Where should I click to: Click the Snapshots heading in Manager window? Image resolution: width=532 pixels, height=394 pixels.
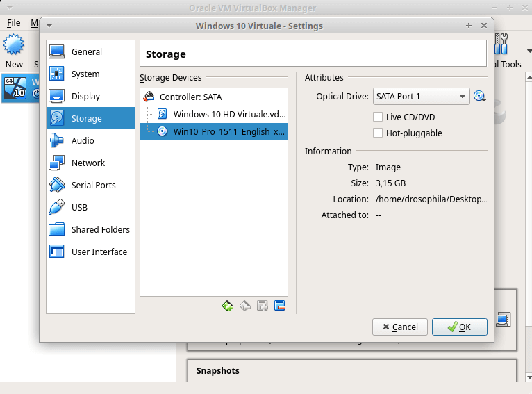[218, 370]
